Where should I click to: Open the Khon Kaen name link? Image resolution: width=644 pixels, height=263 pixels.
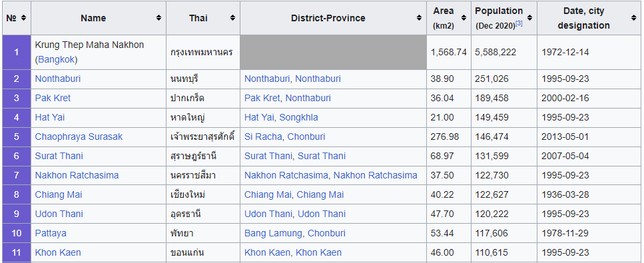click(x=58, y=252)
